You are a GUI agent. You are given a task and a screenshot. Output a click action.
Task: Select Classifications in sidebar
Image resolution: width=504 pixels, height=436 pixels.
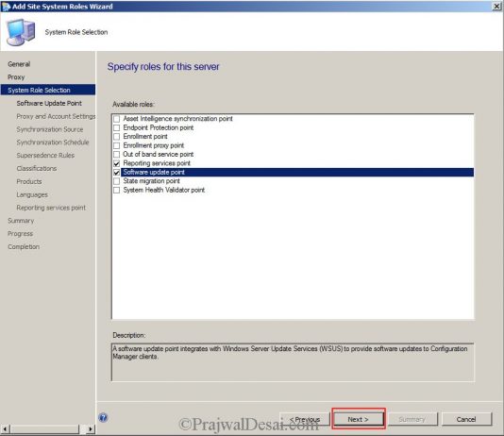click(x=37, y=168)
